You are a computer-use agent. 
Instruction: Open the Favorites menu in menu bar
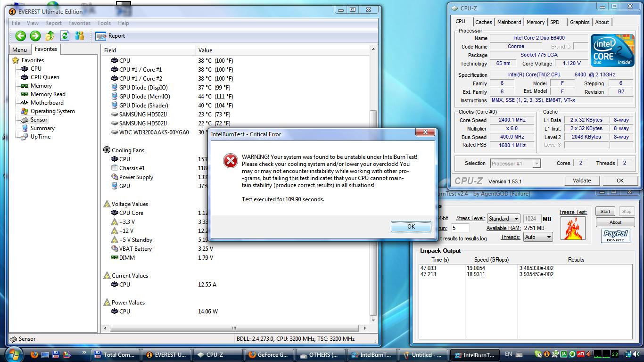point(79,23)
